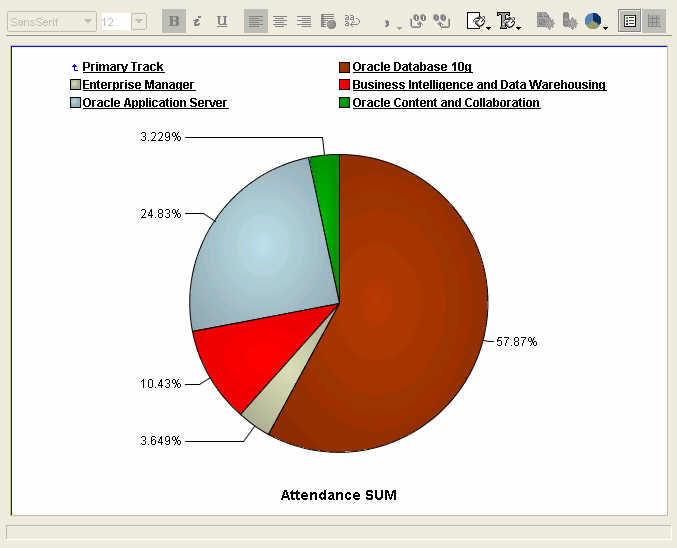Center-align the text
This screenshot has width=677, height=548.
click(x=280, y=21)
